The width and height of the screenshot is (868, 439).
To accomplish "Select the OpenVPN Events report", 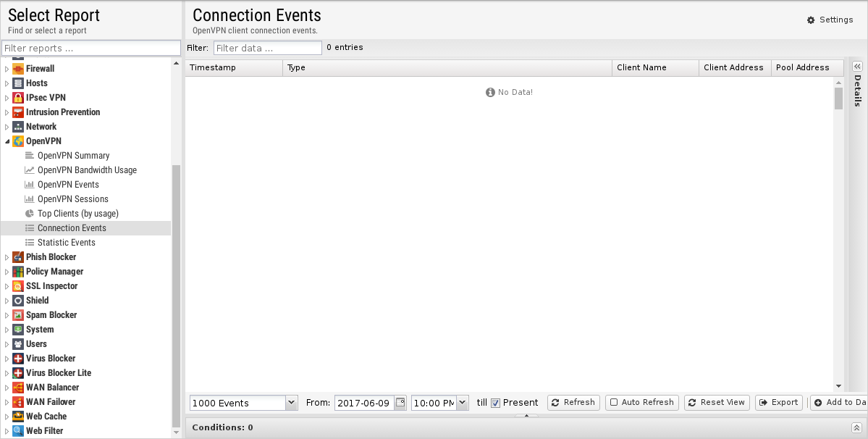I will (68, 184).
